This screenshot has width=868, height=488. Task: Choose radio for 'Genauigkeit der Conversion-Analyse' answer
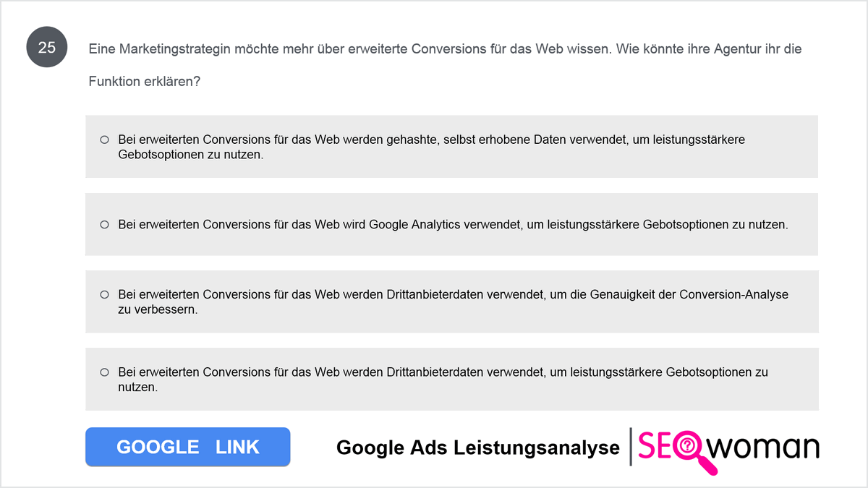tap(104, 294)
